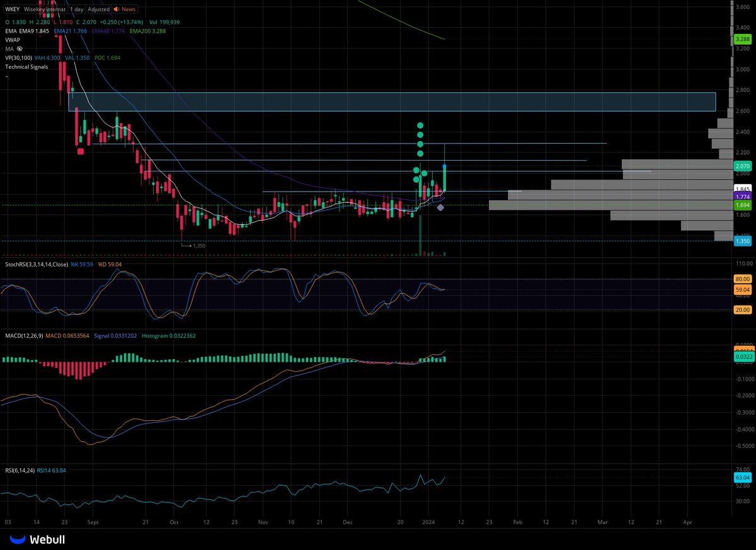Open the Adjusted price mode dropdown

point(98,9)
